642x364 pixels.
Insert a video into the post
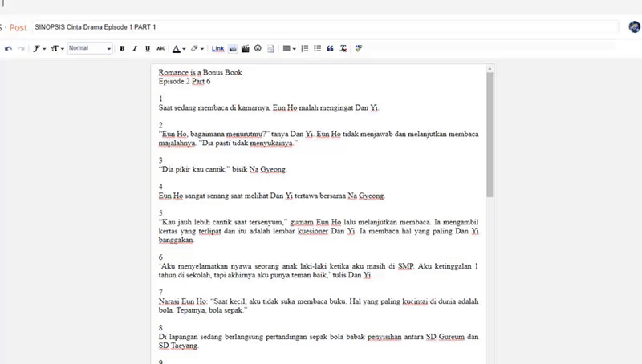coord(246,48)
